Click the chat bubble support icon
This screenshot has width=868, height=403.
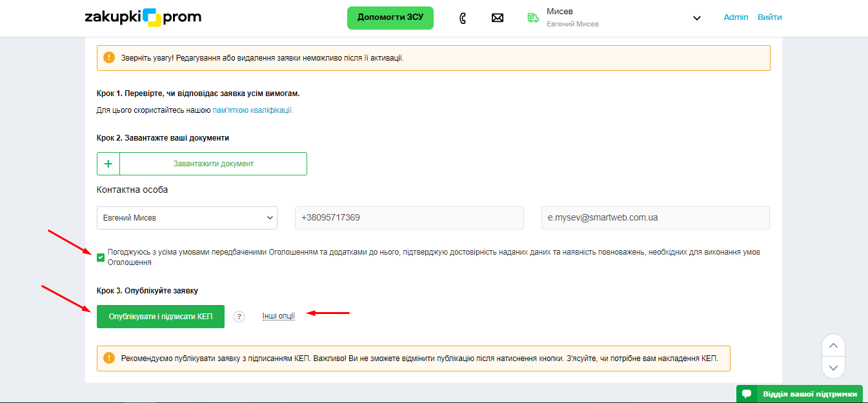[x=746, y=394]
